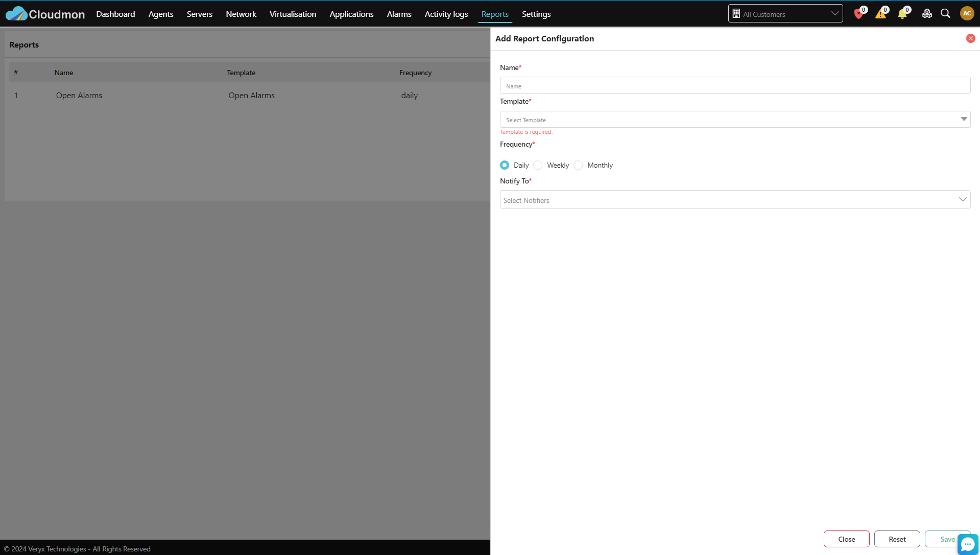The height and width of the screenshot is (555, 980).
Task: Open the Select Notifiers dropdown
Action: coord(735,200)
